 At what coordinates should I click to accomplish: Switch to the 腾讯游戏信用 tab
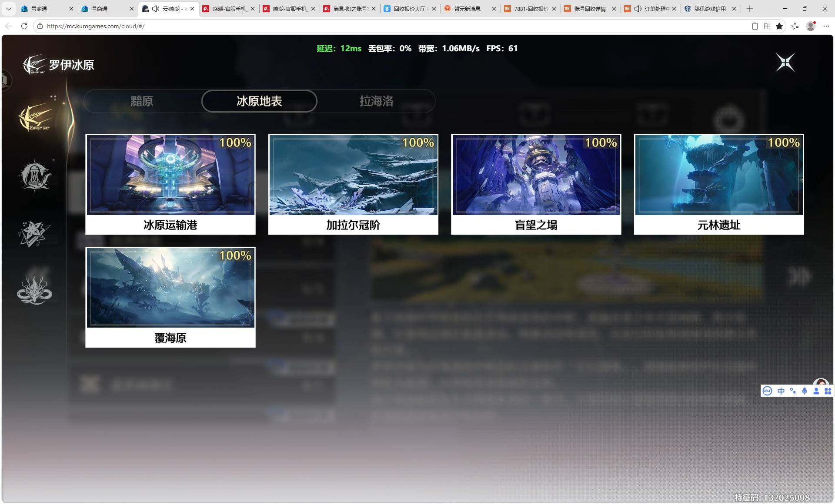coord(710,9)
